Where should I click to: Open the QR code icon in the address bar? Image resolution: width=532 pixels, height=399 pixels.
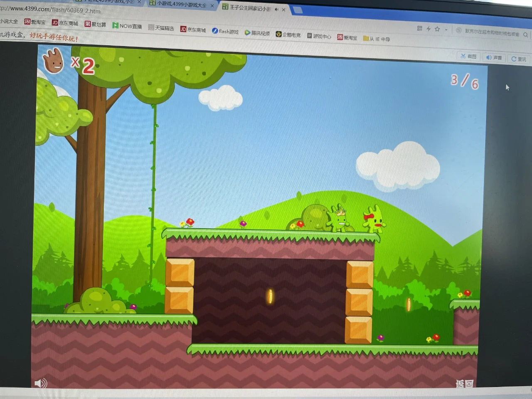tap(419, 28)
